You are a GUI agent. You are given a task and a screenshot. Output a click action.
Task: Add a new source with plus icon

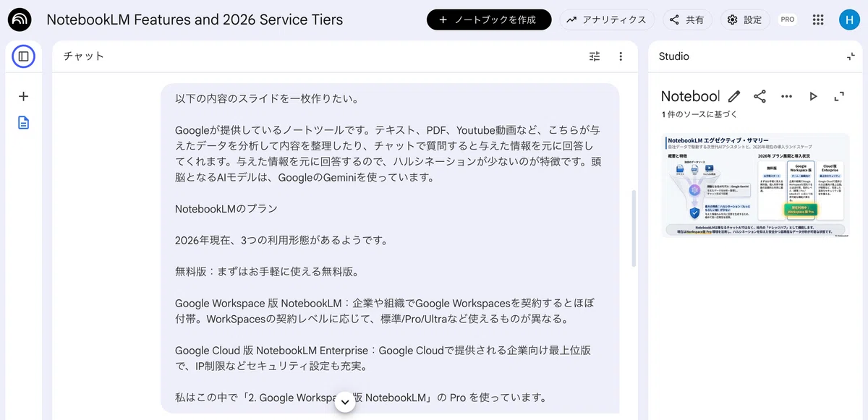click(x=23, y=96)
